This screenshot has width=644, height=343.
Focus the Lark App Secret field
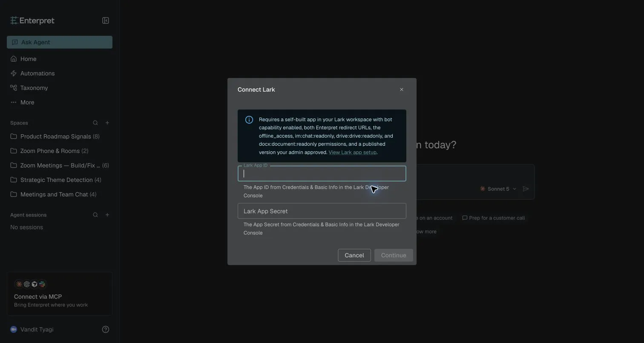(322, 211)
